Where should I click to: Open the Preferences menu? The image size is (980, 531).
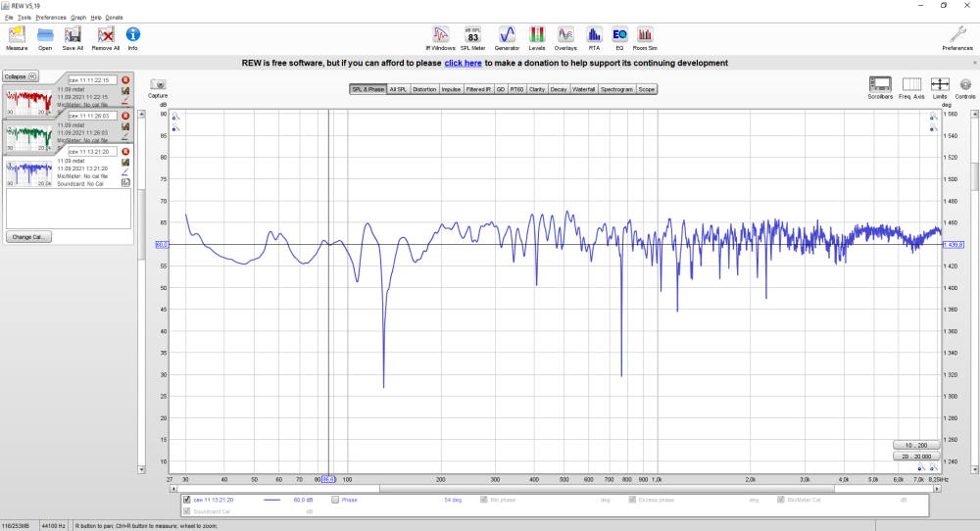tap(51, 18)
